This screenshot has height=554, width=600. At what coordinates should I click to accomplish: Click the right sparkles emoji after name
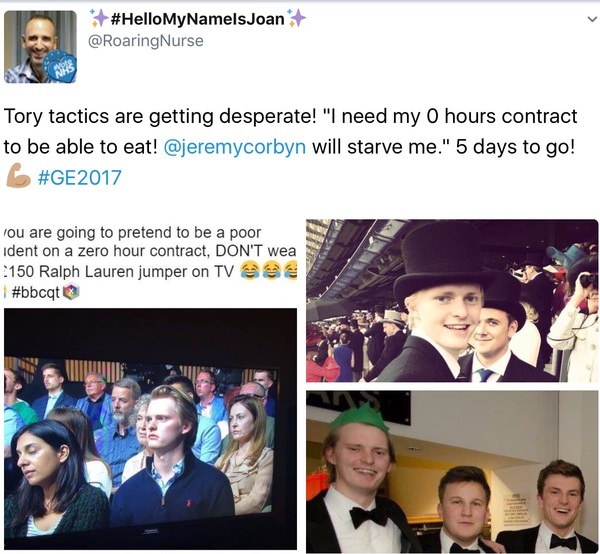297,18
